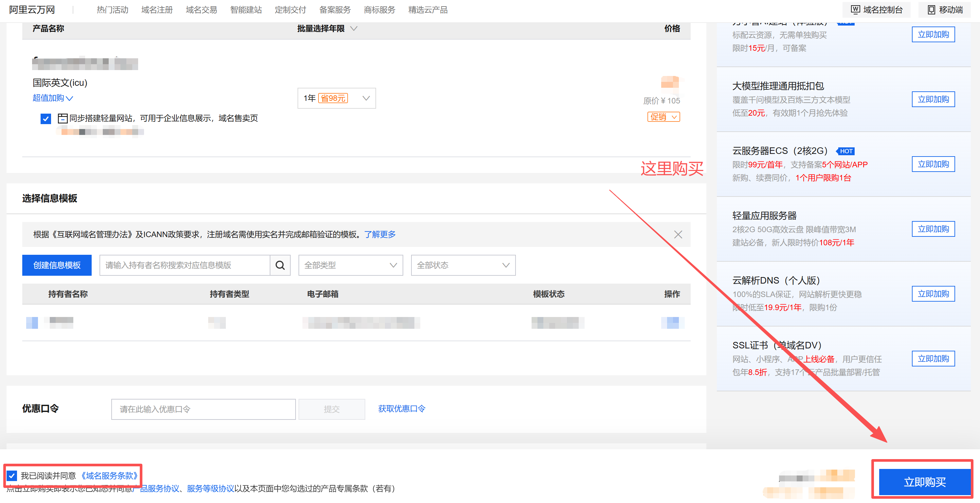Image resolution: width=980 pixels, height=503 pixels.
Task: Click the 创建信息模板 button
Action: point(57,265)
